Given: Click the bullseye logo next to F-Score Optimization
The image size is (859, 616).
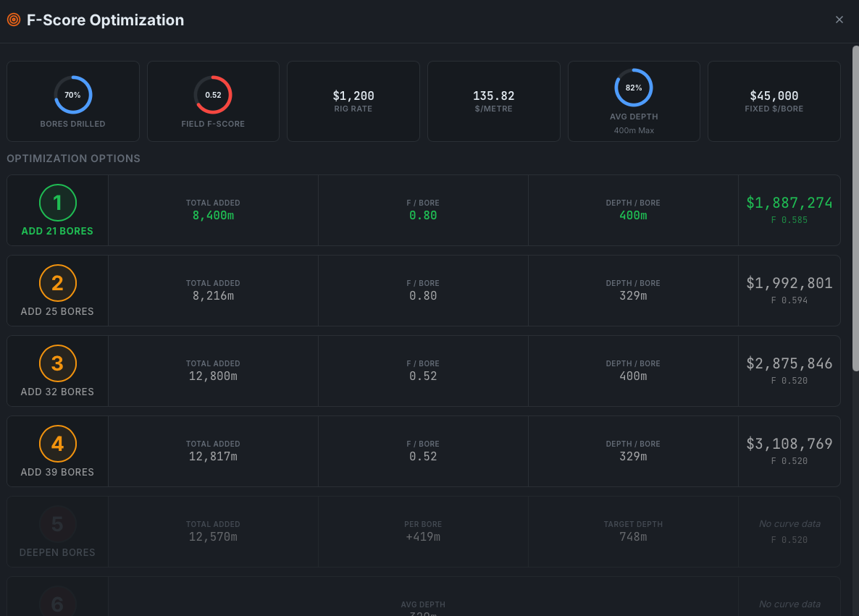Looking at the screenshot, I should click(13, 20).
